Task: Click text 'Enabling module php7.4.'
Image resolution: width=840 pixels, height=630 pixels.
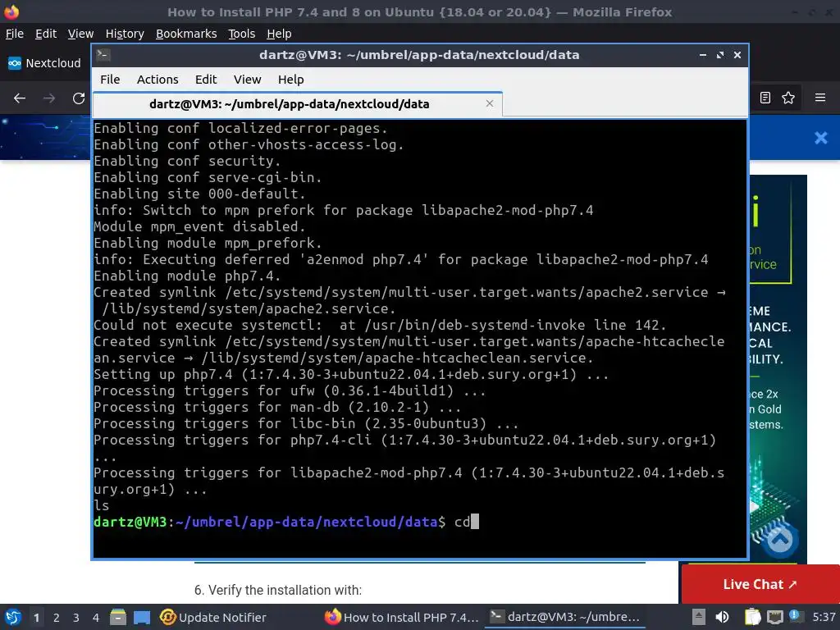Action: [x=187, y=276]
